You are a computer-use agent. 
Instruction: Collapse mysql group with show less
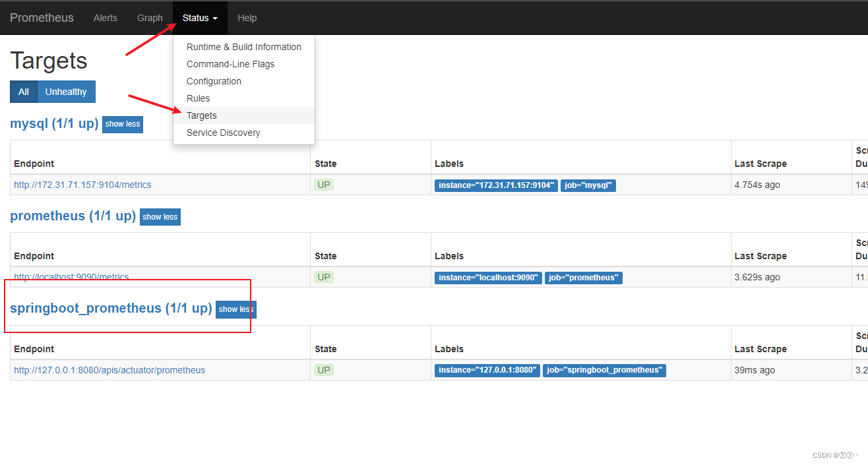click(123, 124)
